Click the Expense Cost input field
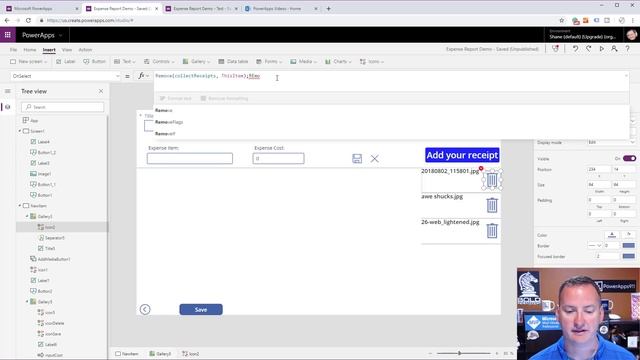Viewport: 640px width, 360px height. (278, 158)
